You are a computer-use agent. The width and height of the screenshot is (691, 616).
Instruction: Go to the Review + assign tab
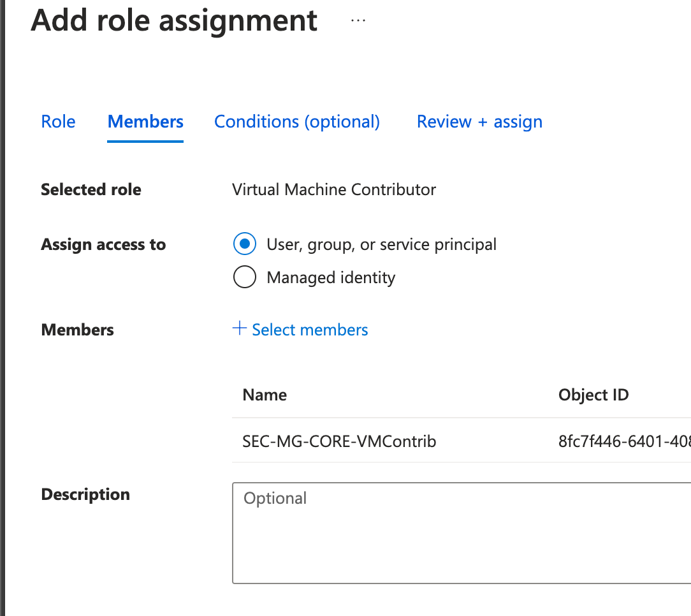click(479, 122)
